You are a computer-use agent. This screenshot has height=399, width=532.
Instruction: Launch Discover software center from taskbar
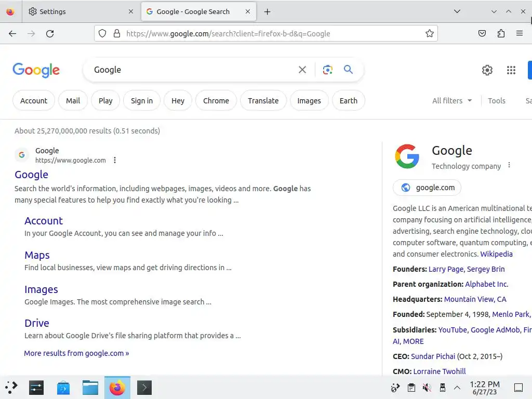pos(63,388)
